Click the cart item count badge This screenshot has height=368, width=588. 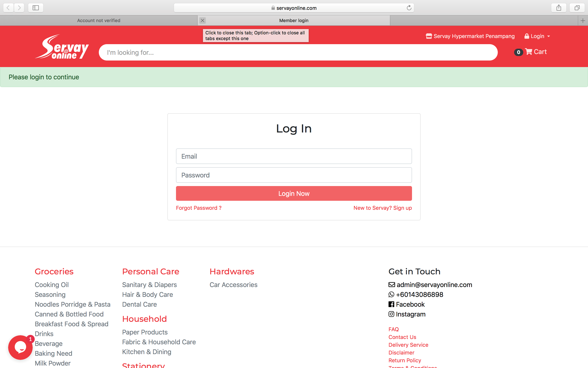518,52
